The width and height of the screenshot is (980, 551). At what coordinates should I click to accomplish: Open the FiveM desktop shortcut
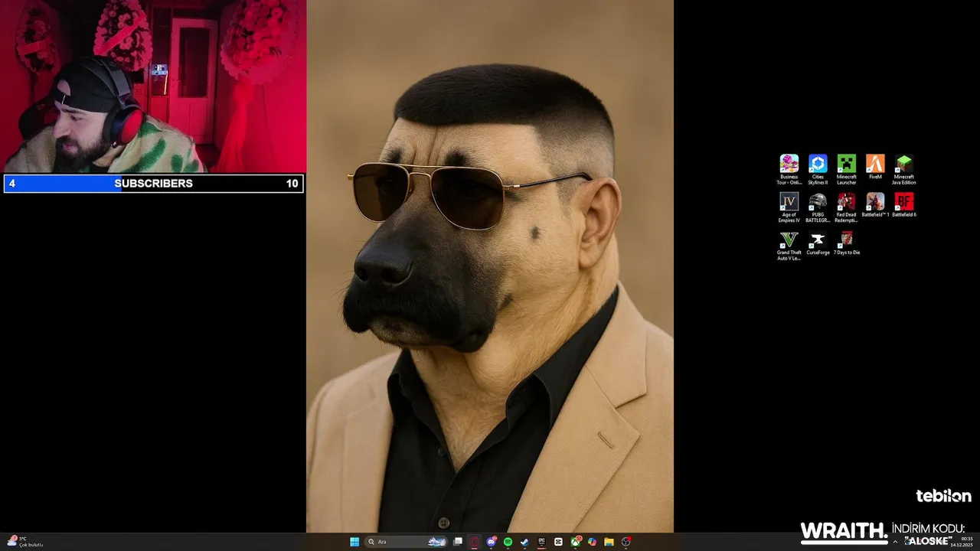pos(875,167)
